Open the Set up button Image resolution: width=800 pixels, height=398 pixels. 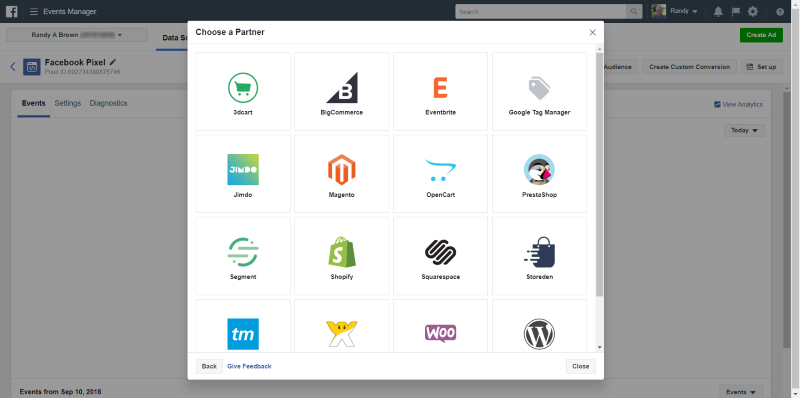pos(762,67)
